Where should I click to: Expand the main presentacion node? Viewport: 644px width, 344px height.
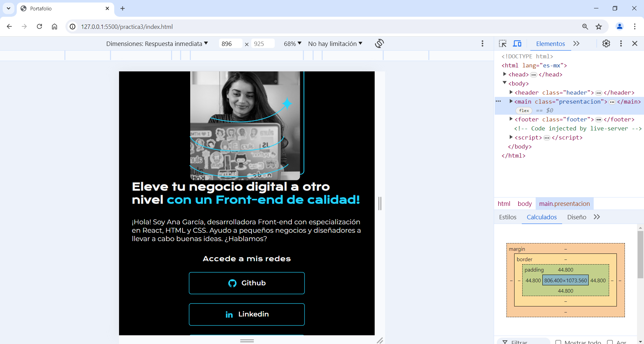[x=511, y=101]
